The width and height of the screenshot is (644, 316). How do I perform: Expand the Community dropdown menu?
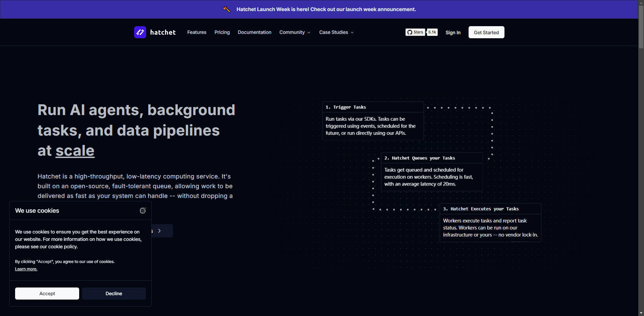click(x=294, y=32)
